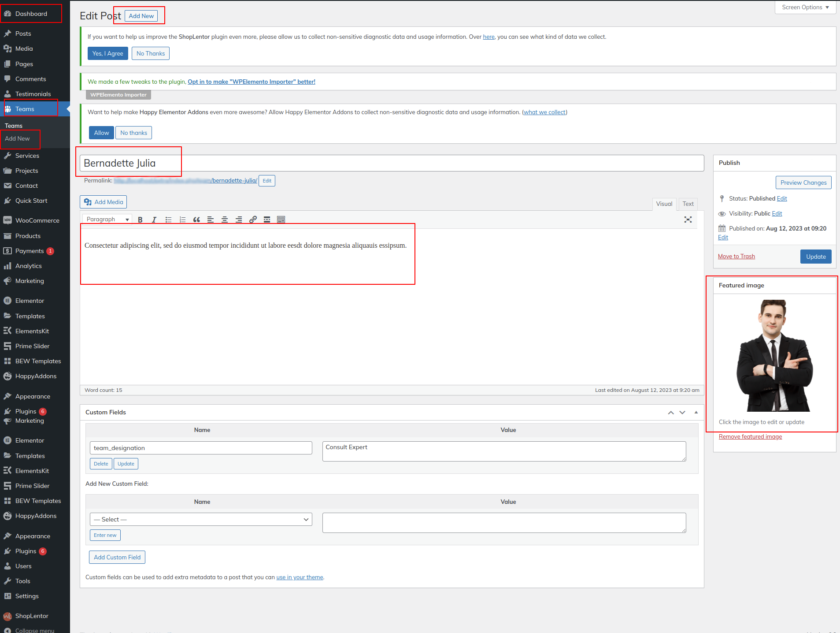Switch to the Text editor tab
Viewport: 840px width, 633px height.
(x=688, y=204)
